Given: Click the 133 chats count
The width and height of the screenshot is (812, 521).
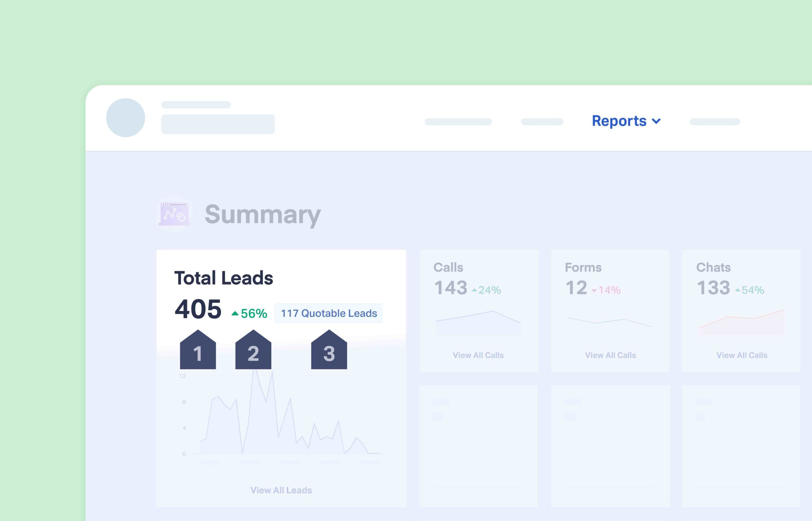Looking at the screenshot, I should (713, 288).
